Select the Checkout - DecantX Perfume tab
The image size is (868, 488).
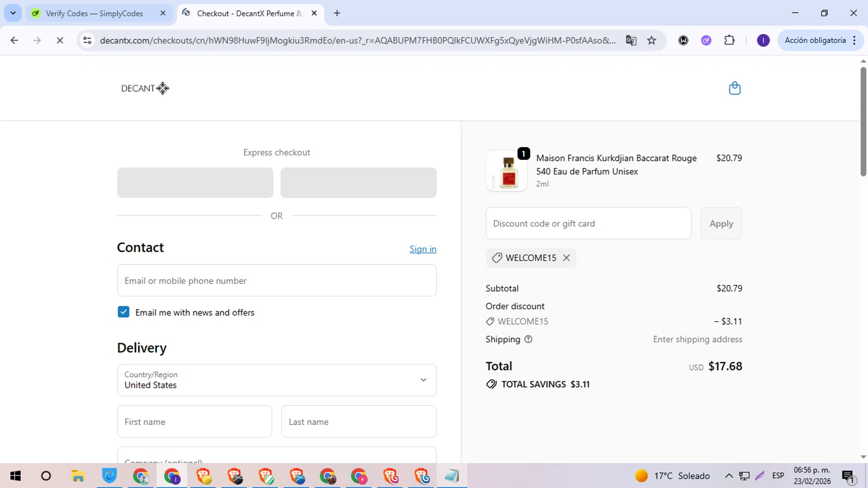pyautogui.click(x=250, y=13)
